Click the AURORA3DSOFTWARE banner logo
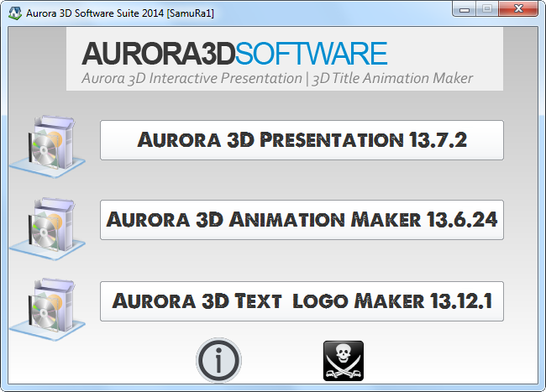This screenshot has width=546, height=392. [285, 59]
